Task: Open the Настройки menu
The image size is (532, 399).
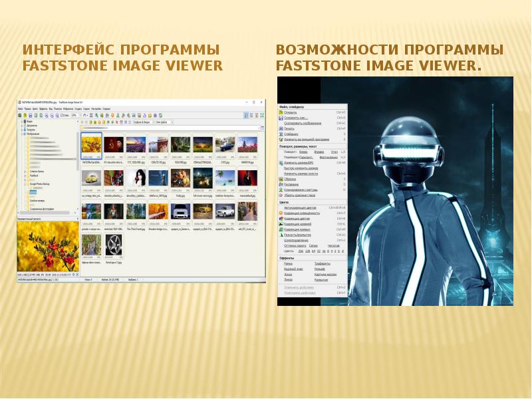Action: [96, 109]
